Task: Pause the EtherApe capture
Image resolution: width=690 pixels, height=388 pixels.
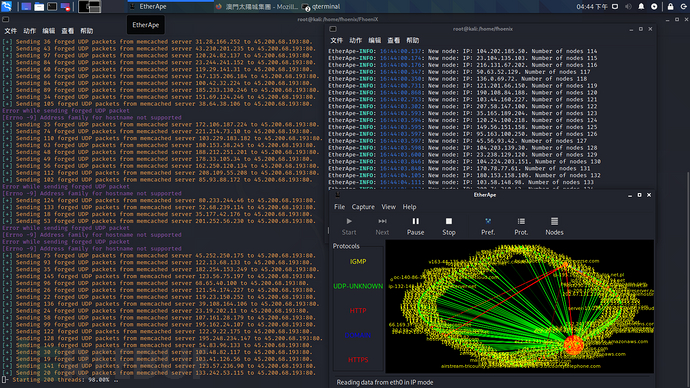Action: click(415, 226)
